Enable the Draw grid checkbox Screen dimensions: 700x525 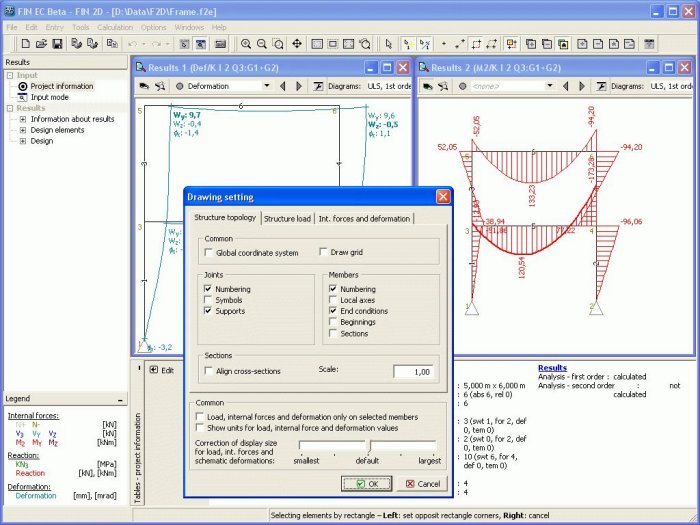[323, 253]
